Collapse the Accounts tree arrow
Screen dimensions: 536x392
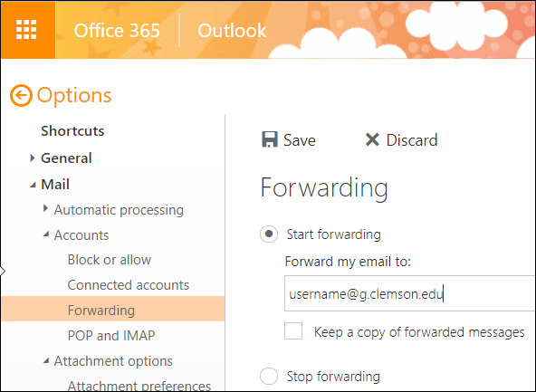coord(46,234)
